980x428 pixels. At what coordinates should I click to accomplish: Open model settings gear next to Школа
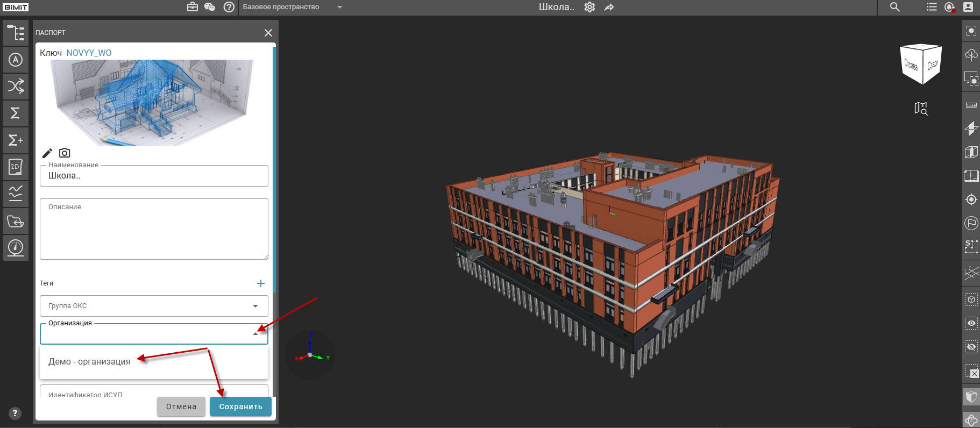point(590,7)
